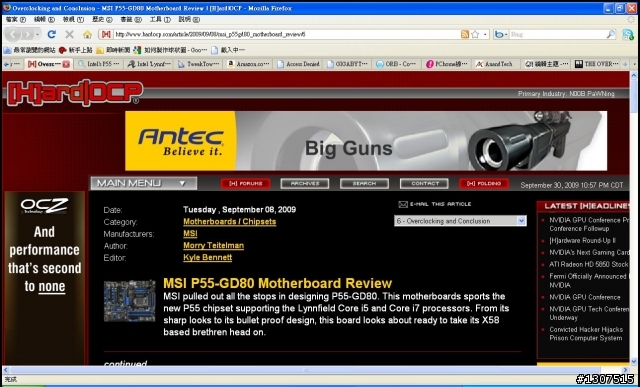Open the Bing search engine selector
The width and height of the screenshot is (640, 387).
click(501, 34)
